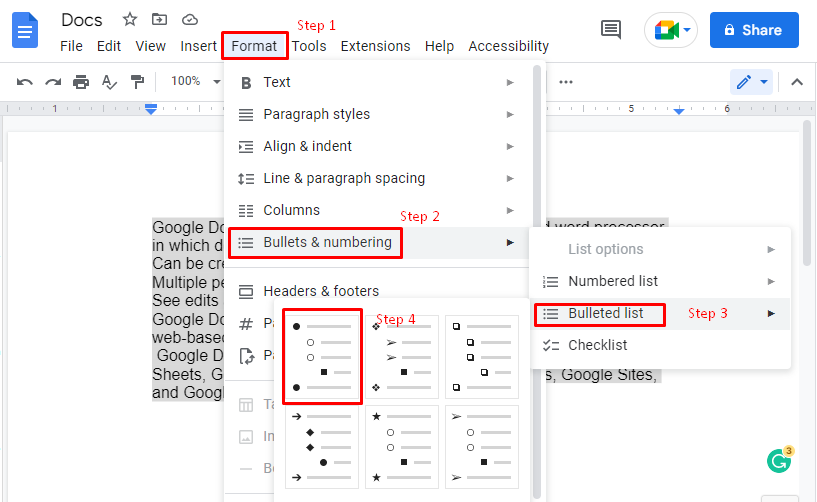The width and height of the screenshot is (817, 502).
Task: Open the Format menu
Action: point(254,46)
